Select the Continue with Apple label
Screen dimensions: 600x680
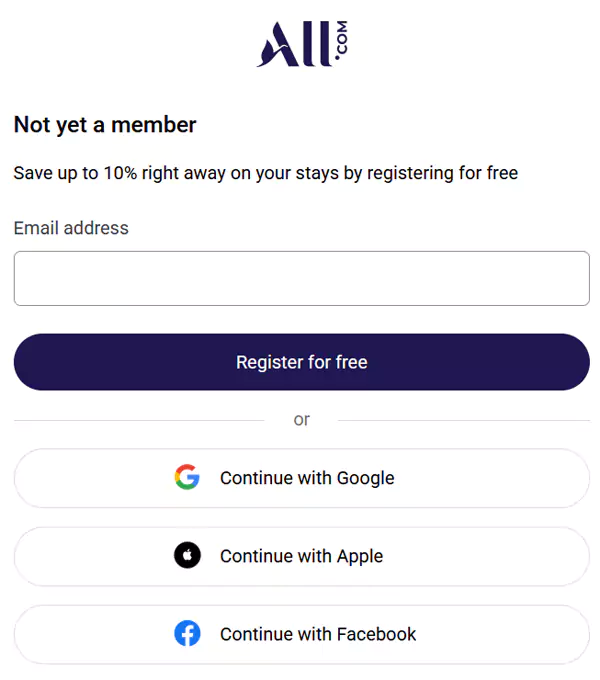(301, 556)
